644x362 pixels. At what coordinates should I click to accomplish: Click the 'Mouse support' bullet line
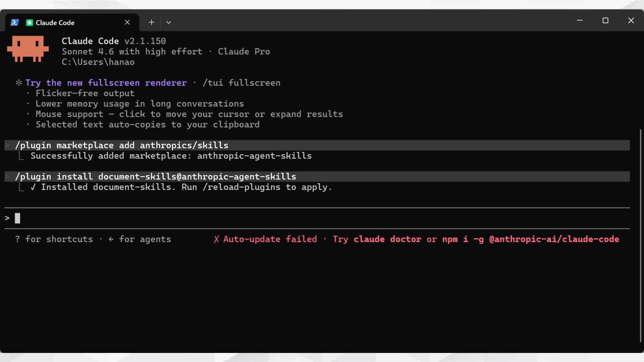[x=189, y=114]
